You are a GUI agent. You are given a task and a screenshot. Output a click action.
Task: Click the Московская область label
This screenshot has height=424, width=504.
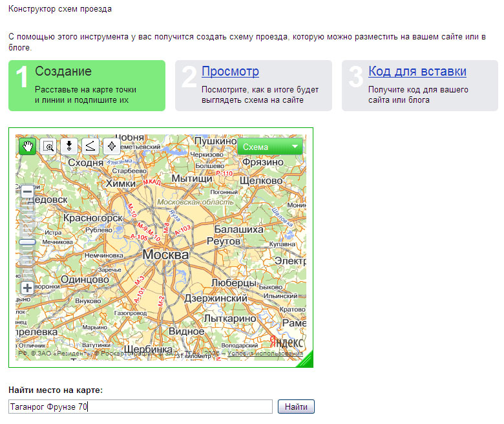click(195, 202)
